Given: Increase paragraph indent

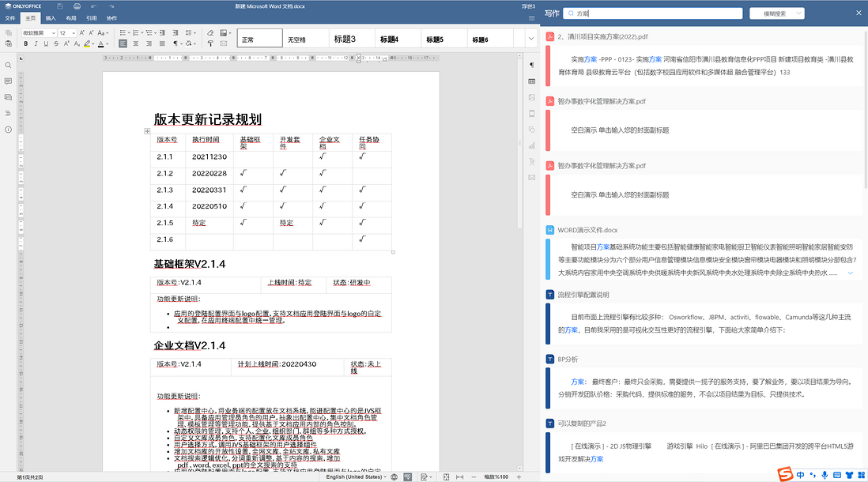Looking at the screenshot, I should tap(175, 32).
